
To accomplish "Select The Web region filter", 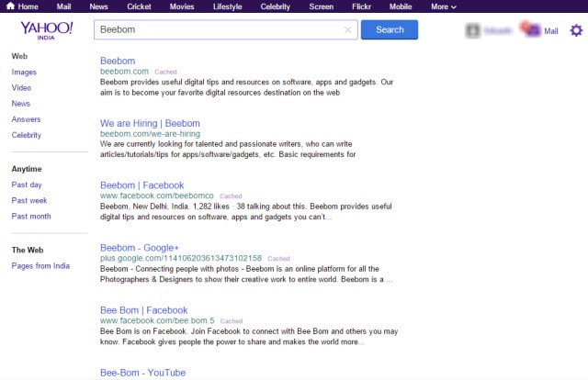I will [28, 250].
